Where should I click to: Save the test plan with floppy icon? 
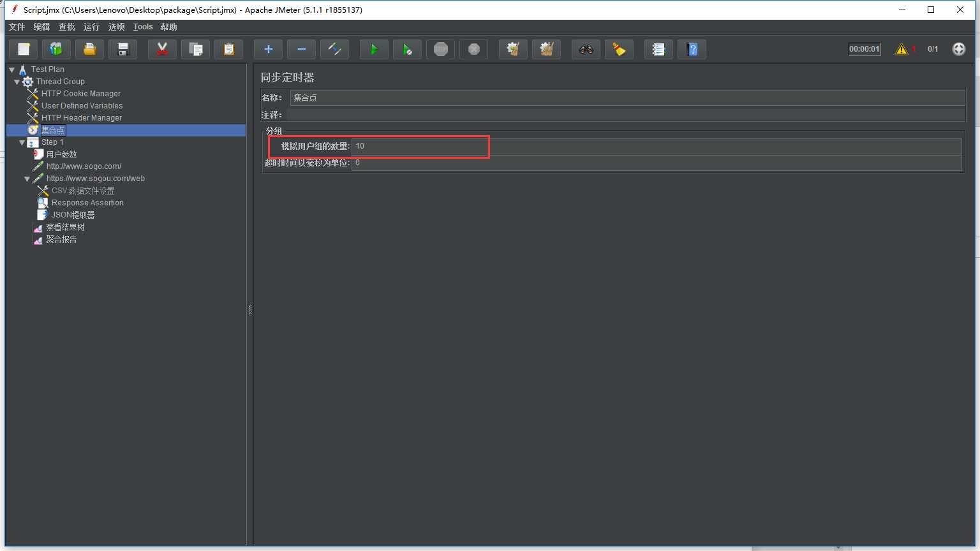point(123,49)
